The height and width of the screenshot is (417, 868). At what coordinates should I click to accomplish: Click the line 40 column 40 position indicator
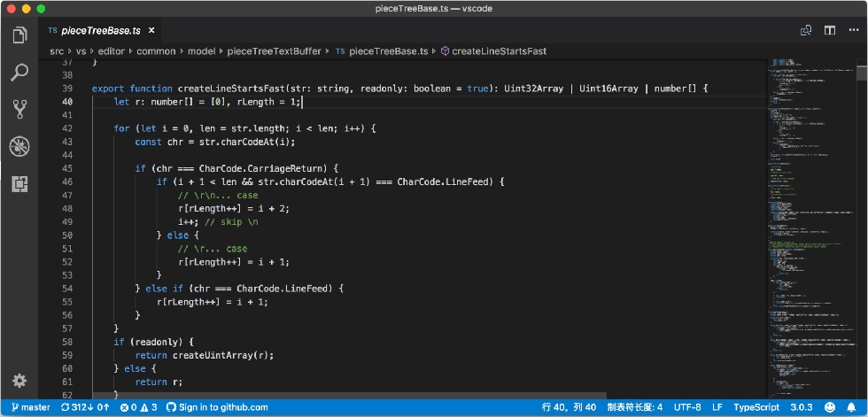[569, 407]
